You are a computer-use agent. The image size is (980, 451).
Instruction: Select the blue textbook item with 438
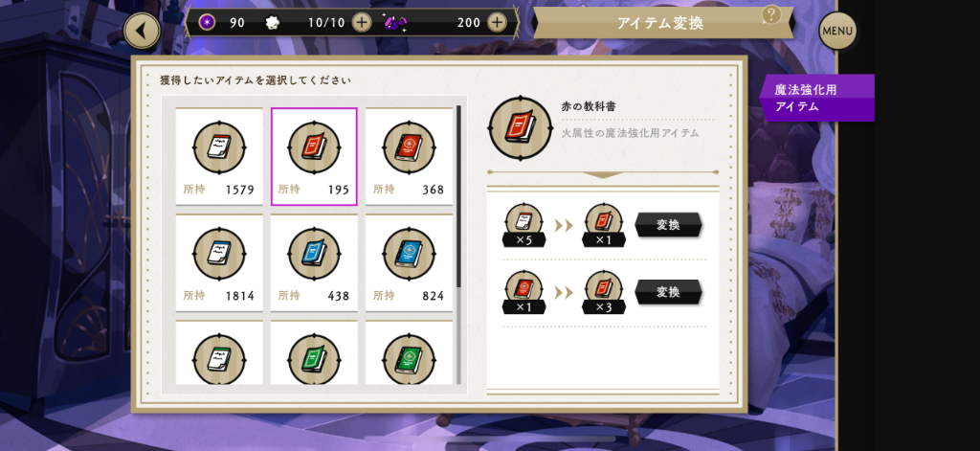point(314,262)
